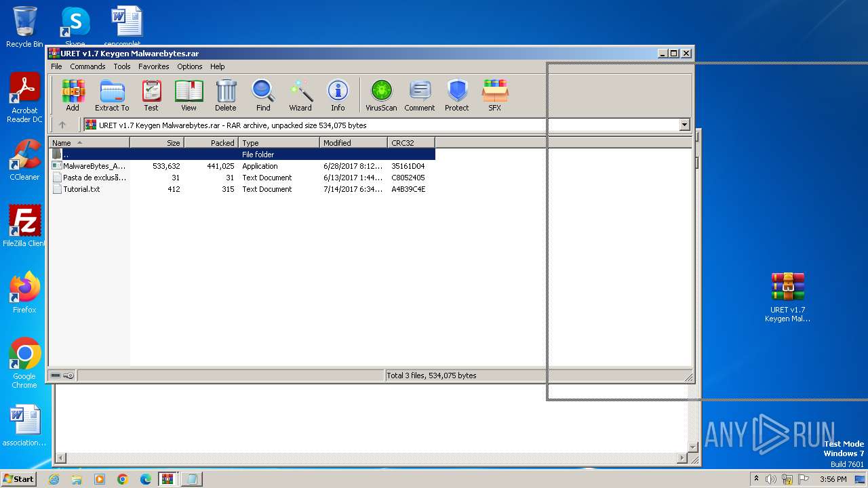Start VirusScan on the archive
The width and height of the screenshot is (868, 488).
pyautogui.click(x=381, y=95)
